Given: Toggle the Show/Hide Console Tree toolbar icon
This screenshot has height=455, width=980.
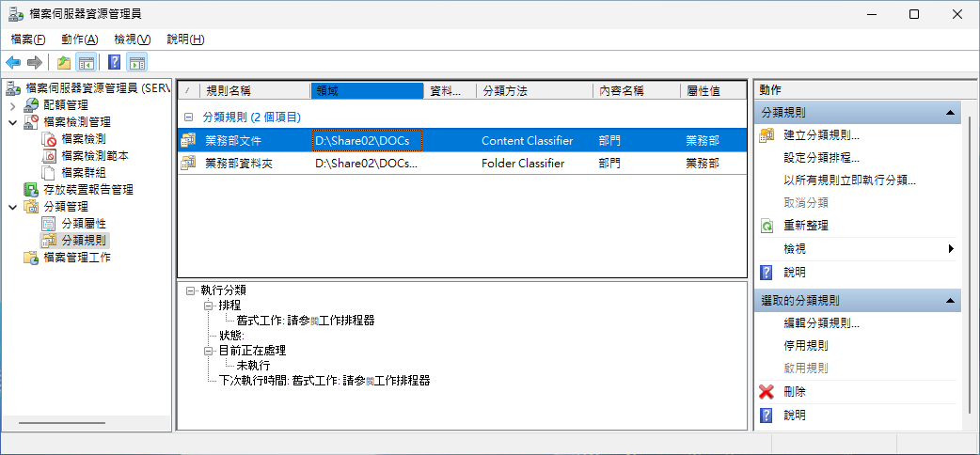Looking at the screenshot, I should 86,62.
